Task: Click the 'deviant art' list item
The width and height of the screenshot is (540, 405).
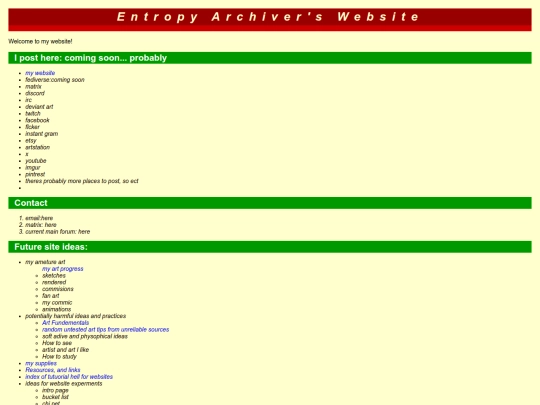Action: click(x=39, y=107)
